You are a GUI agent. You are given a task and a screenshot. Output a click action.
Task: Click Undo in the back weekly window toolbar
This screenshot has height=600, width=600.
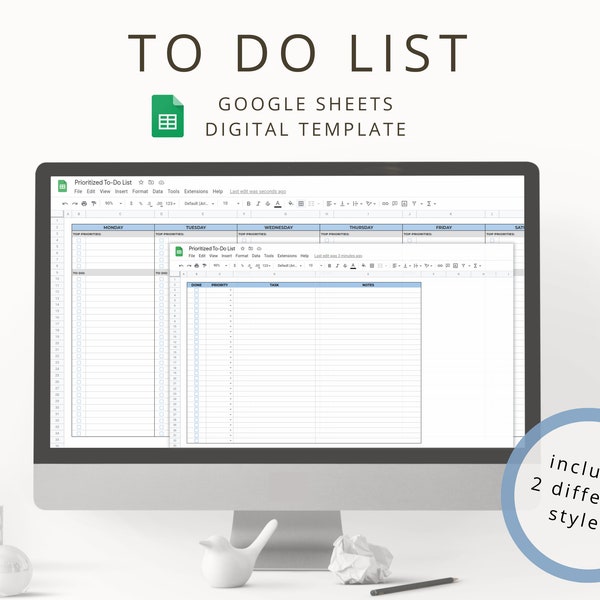[65, 204]
